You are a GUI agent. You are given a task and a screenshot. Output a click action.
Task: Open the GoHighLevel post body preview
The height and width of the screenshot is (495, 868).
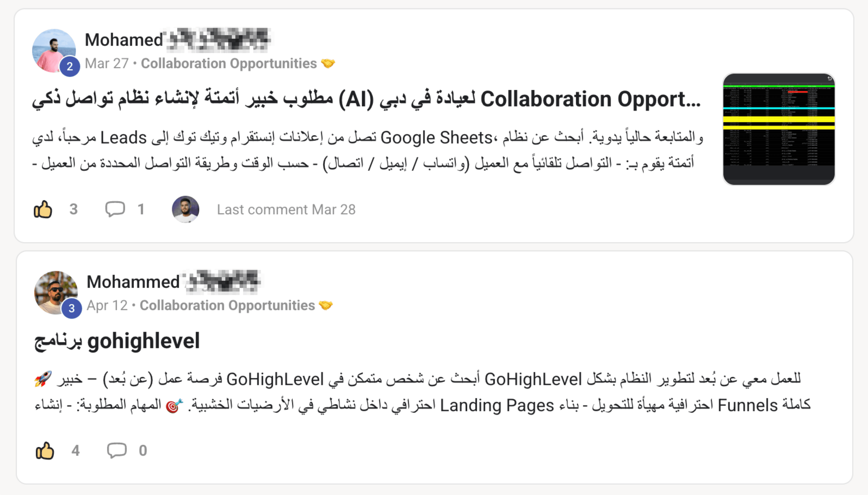click(423, 392)
